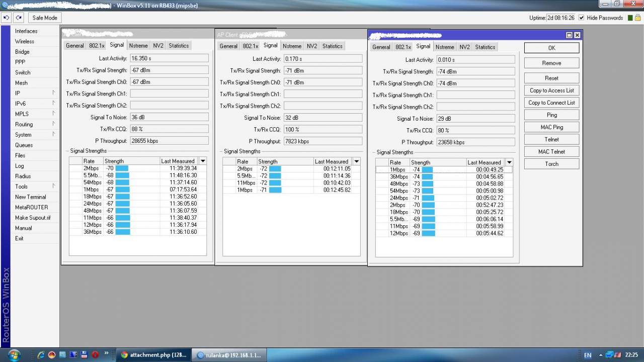Click the Reset button
The image size is (644, 362).
tap(551, 78)
